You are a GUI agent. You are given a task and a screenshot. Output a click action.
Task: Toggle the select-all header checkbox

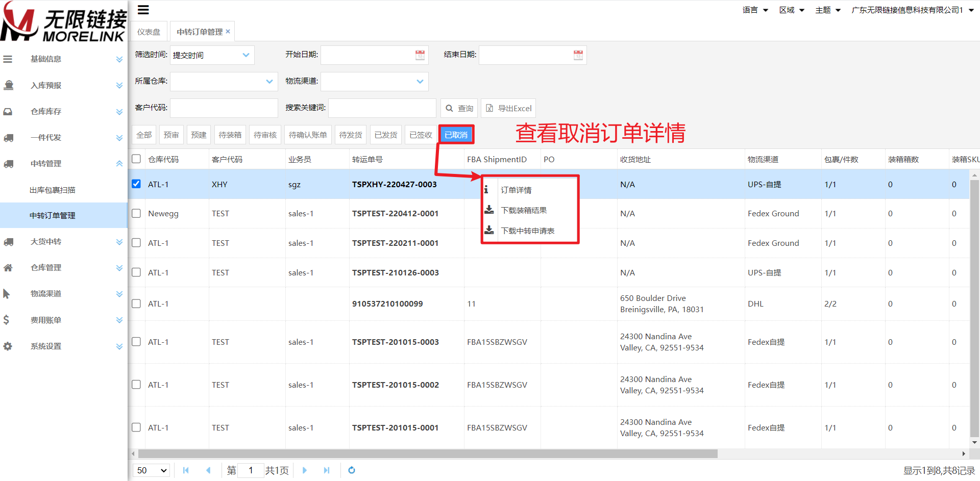[136, 159]
